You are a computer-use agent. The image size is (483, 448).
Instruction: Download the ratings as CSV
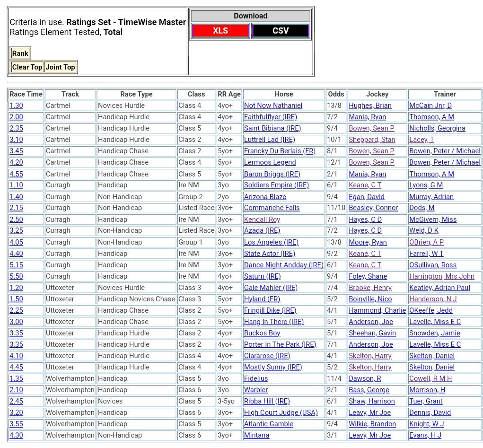281,31
